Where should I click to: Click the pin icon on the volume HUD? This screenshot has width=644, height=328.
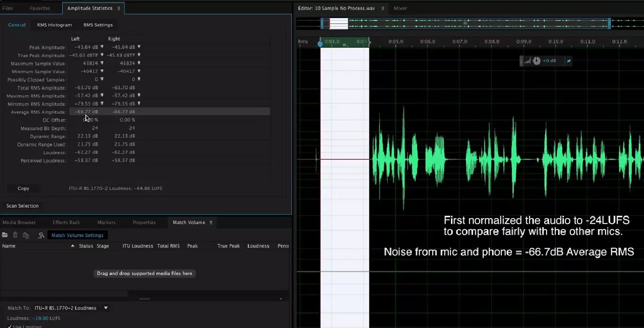pos(569,61)
